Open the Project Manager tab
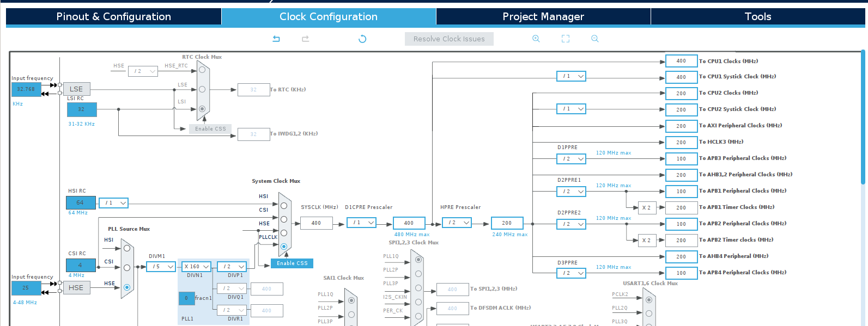The height and width of the screenshot is (326, 868). (x=543, y=17)
